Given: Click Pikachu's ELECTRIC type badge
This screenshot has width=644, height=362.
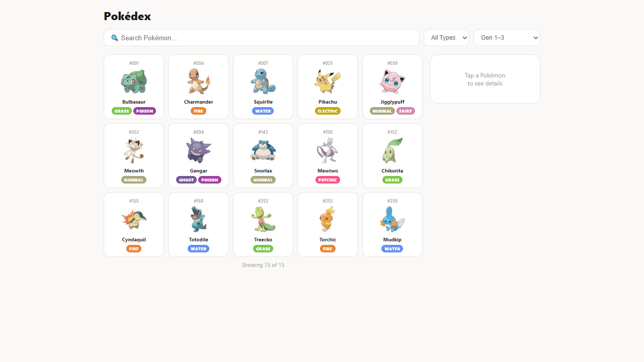Looking at the screenshot, I should pyautogui.click(x=328, y=111).
